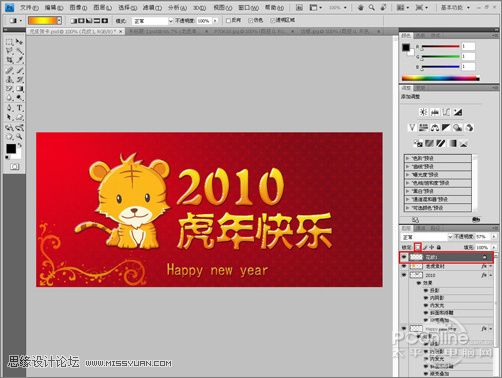Open opacity slider arrow in options bar
Viewport: 502px width, 378px height.
click(215, 21)
